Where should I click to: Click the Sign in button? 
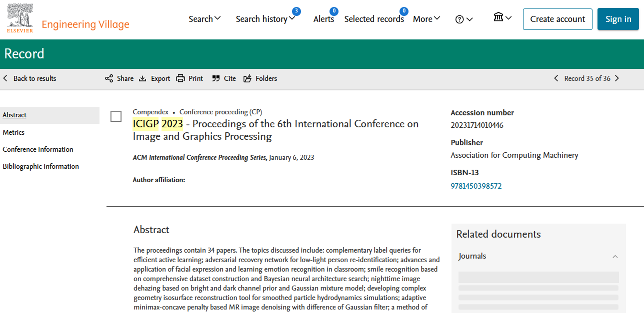point(618,19)
